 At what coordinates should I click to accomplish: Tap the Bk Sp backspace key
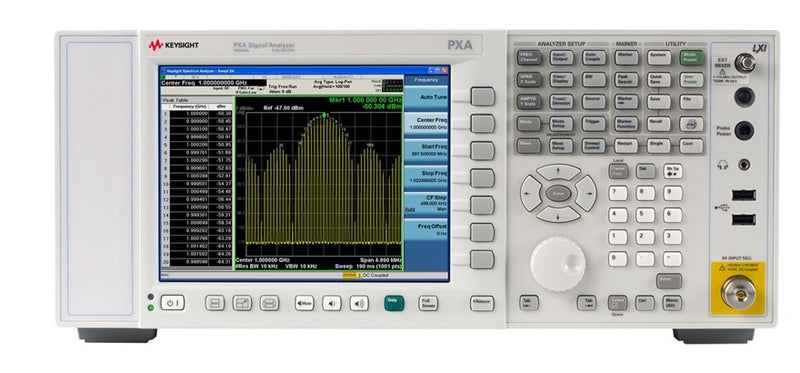[673, 171]
